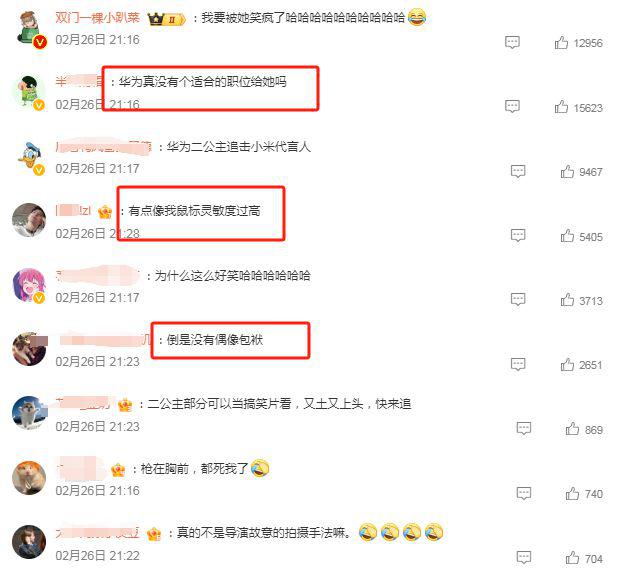Screen dimensions: 619x576
Task: Reply to the comment with 12956 likes
Action: pyautogui.click(x=512, y=42)
